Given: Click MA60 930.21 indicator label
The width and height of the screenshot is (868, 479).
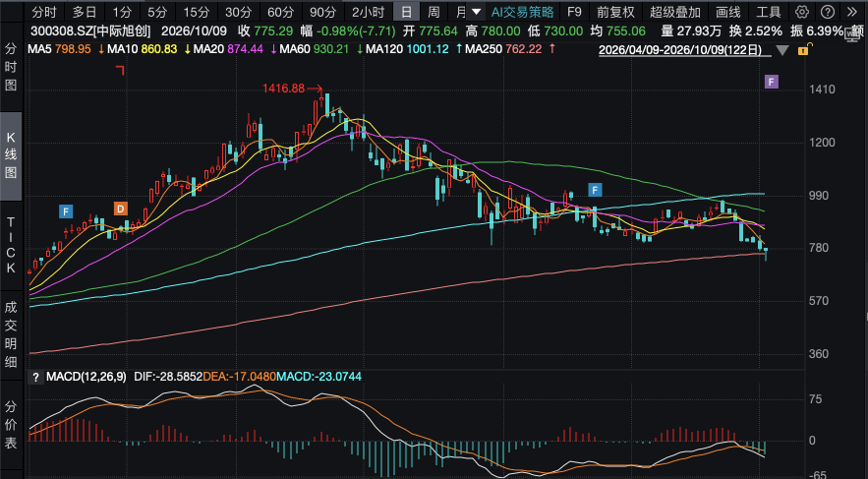Looking at the screenshot, I should 315,49.
